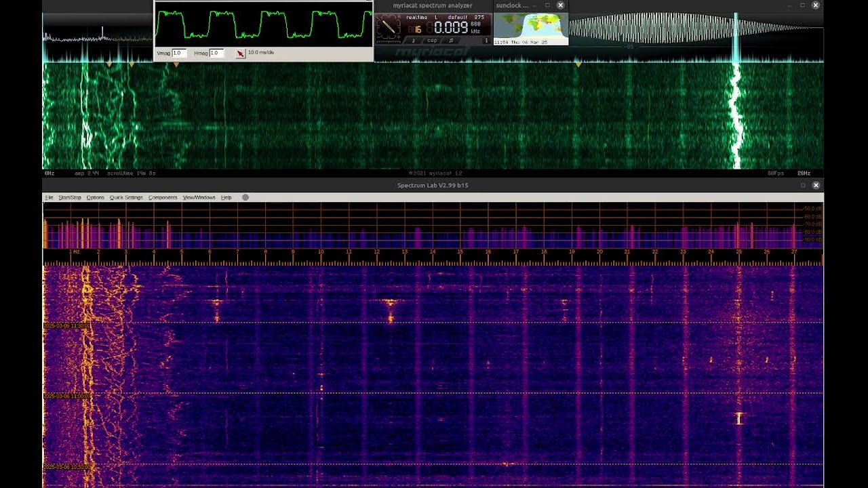Click the 0Hz label at myriacat bottom left
Image resolution: width=868 pixels, height=488 pixels.
[50, 174]
